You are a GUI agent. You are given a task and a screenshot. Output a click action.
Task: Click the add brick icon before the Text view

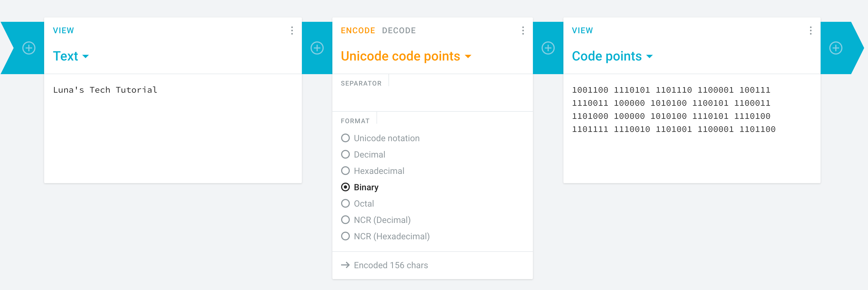[x=29, y=48]
